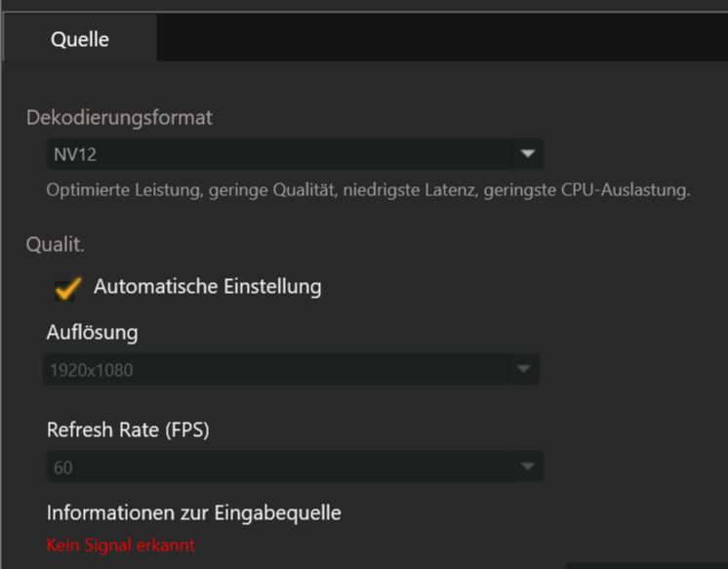Click the Informationen zur Eingabequelle heading
The image size is (728, 569).
click(x=193, y=511)
